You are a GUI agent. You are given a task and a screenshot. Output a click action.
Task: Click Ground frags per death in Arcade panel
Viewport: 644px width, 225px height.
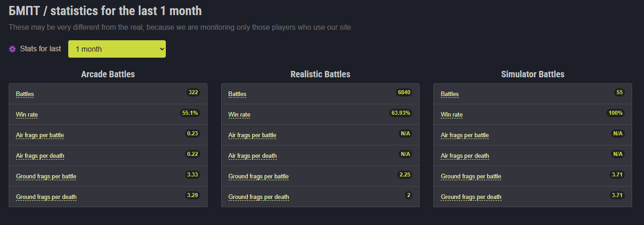click(46, 197)
